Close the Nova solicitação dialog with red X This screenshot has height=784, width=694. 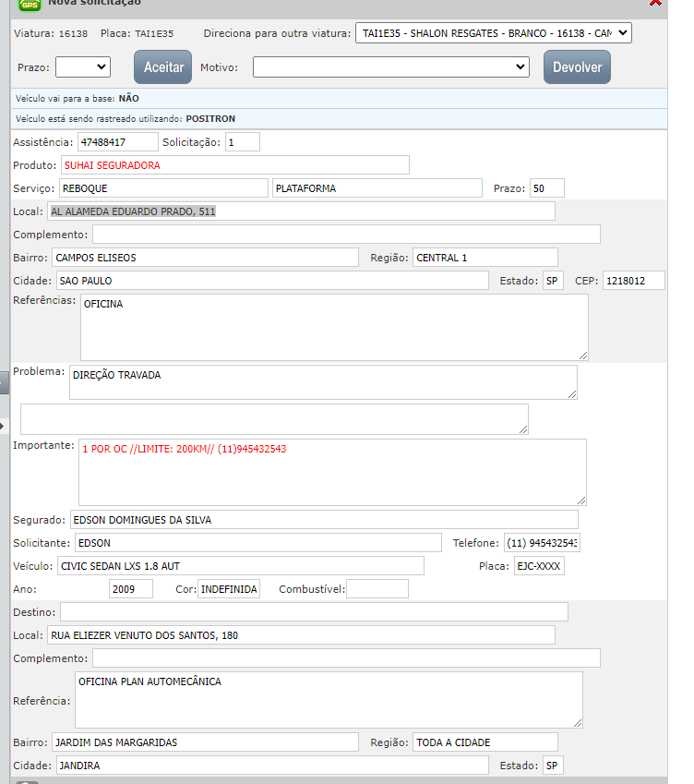point(680,4)
